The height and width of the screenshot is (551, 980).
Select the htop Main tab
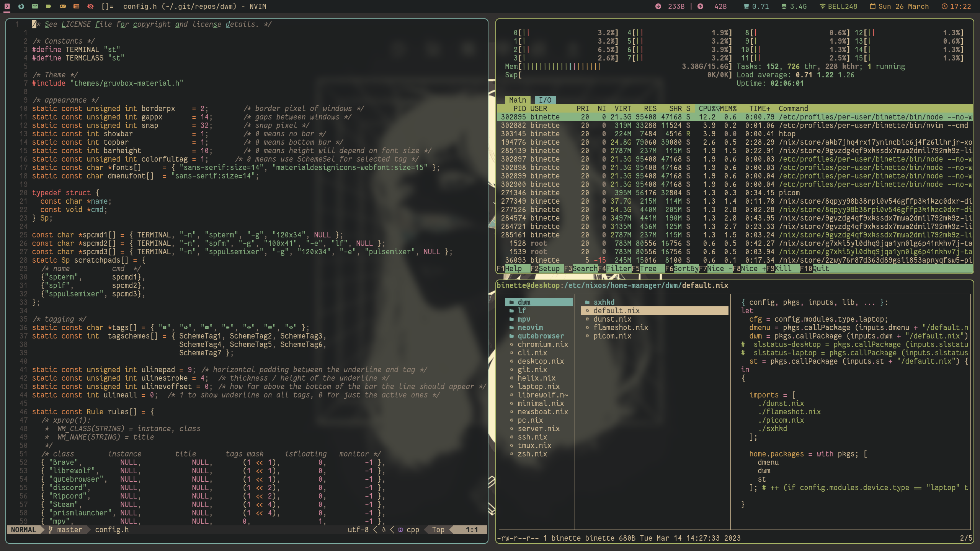tap(518, 100)
